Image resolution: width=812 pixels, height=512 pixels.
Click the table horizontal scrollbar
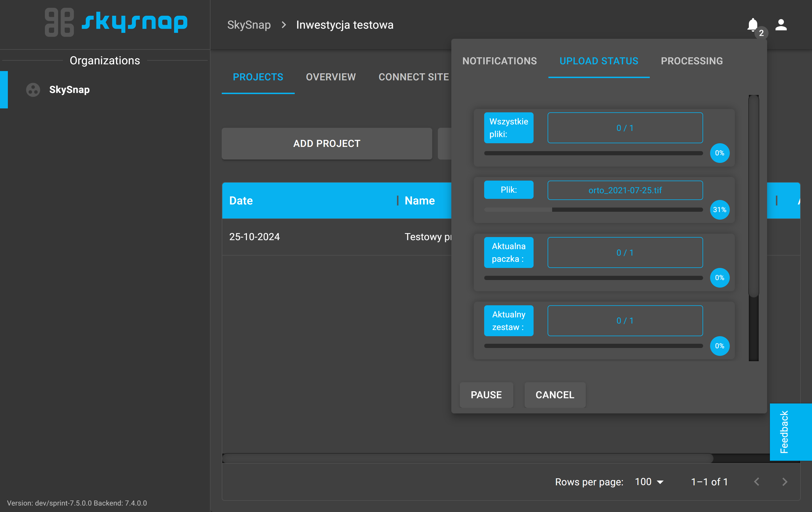pos(467,458)
